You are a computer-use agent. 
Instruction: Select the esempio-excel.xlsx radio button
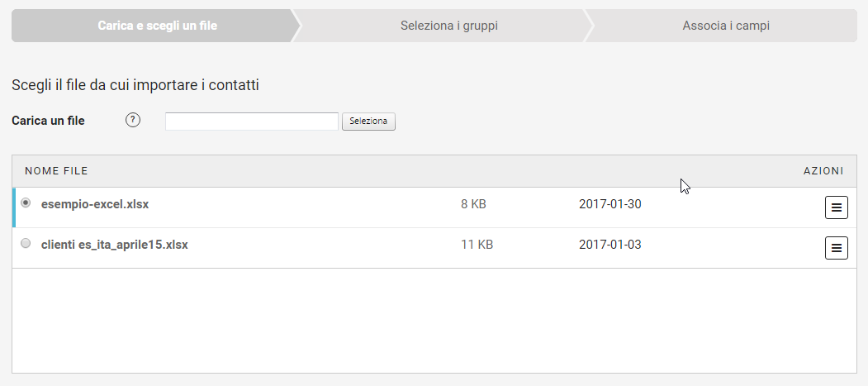[26, 203]
